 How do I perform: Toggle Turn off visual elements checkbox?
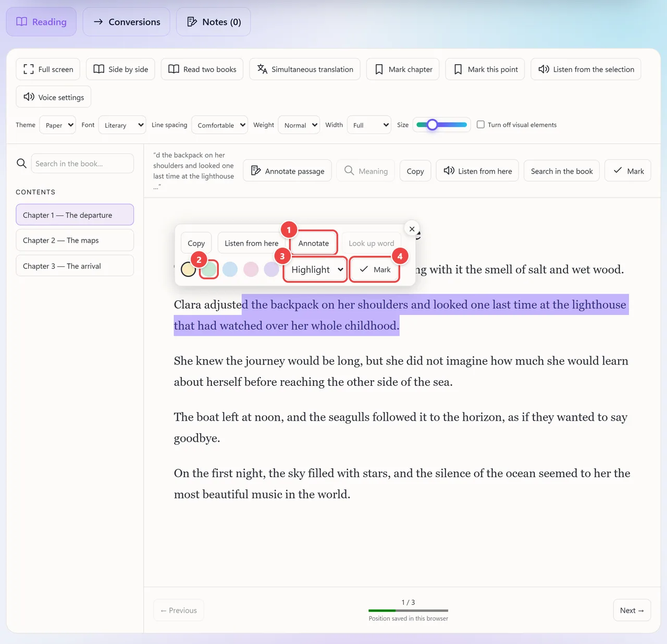coord(480,125)
